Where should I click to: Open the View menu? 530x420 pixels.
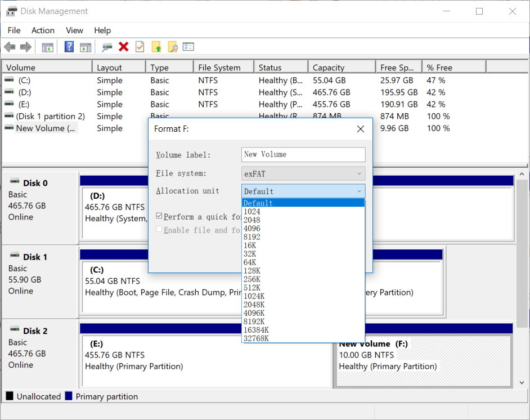click(x=74, y=30)
